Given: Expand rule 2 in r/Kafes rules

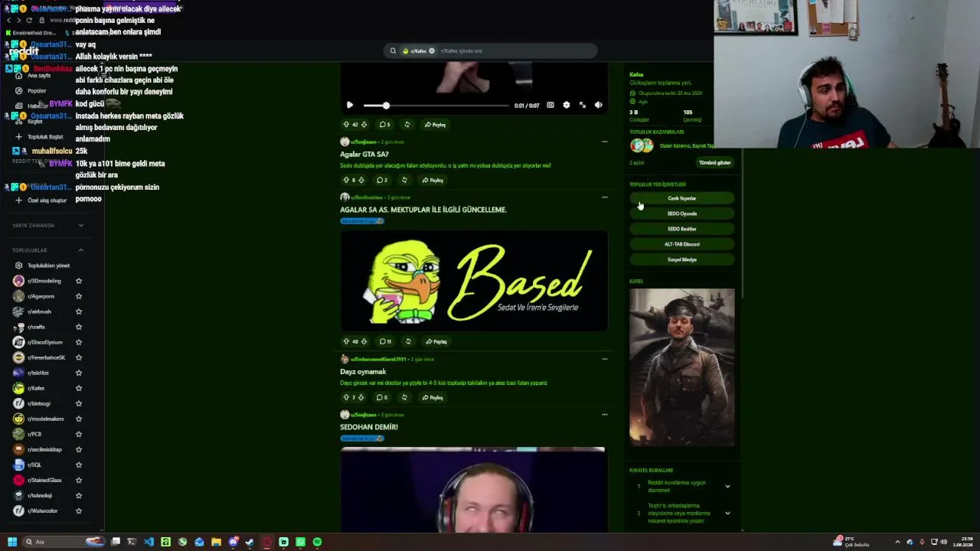Looking at the screenshot, I should point(727,513).
